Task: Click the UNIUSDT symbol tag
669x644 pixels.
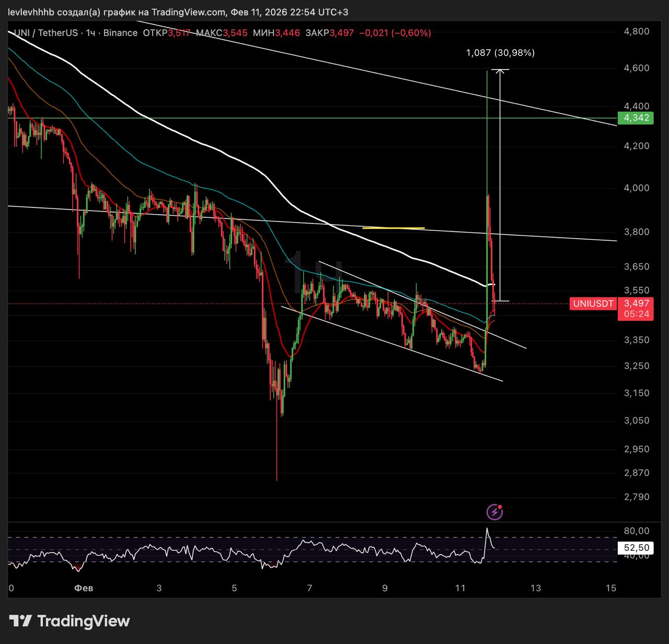Action: coord(593,304)
